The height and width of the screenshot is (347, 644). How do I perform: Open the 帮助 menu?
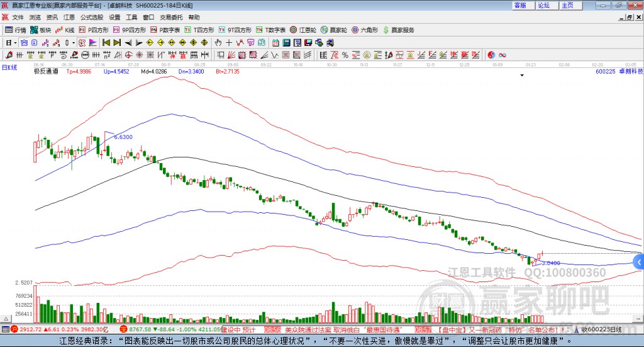coord(194,17)
